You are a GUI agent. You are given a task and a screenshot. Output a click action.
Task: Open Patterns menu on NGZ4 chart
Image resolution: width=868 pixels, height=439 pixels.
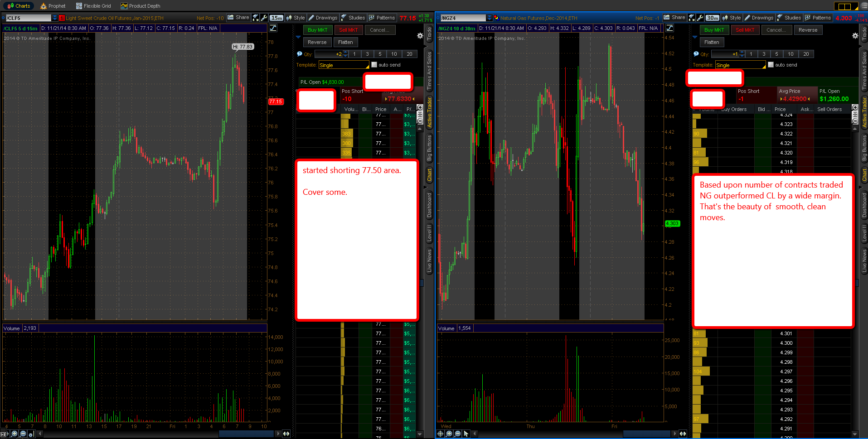[818, 18]
